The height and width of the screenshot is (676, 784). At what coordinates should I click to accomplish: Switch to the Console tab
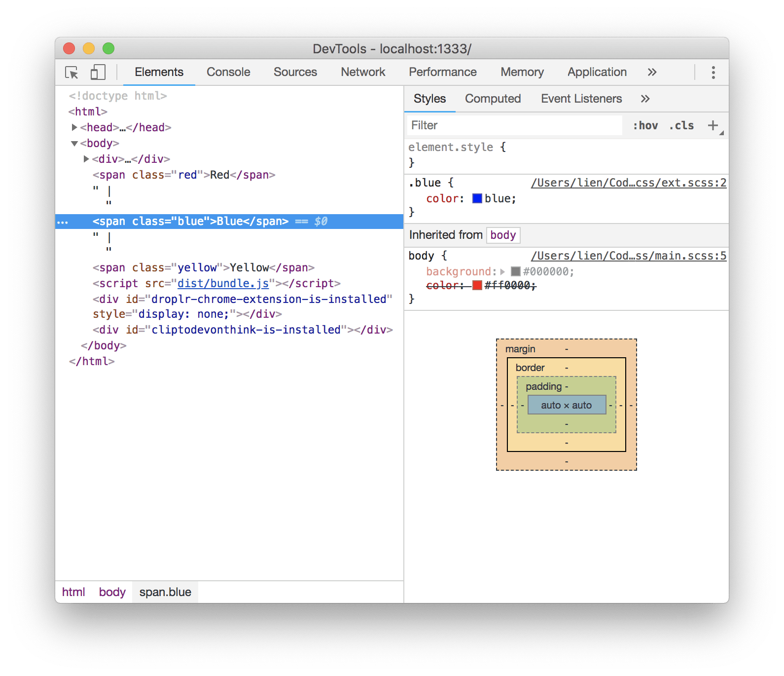pyautogui.click(x=228, y=72)
